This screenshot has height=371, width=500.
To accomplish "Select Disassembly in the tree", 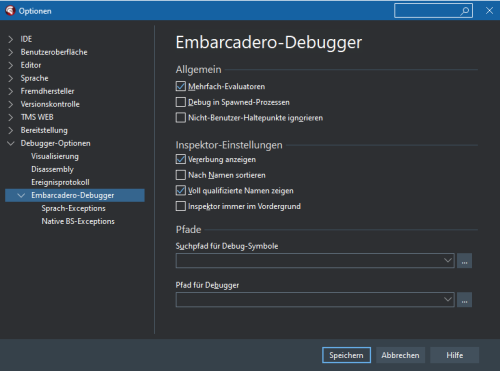I will pos(52,169).
